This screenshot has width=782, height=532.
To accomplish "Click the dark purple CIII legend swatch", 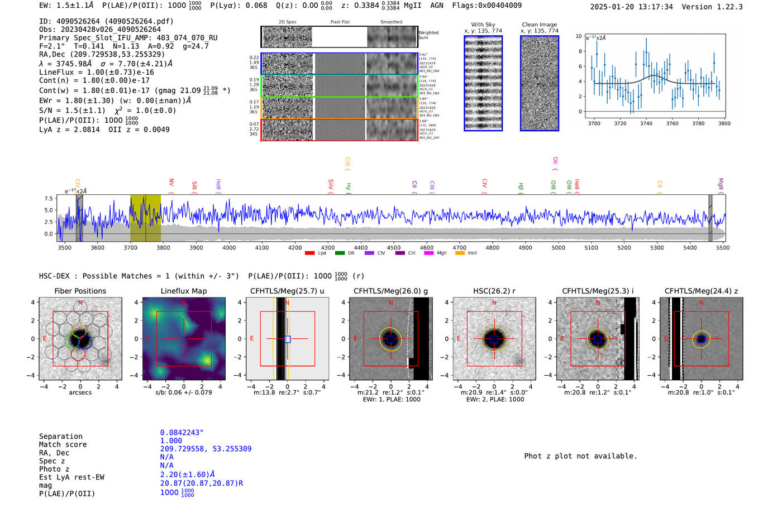I will coord(400,253).
